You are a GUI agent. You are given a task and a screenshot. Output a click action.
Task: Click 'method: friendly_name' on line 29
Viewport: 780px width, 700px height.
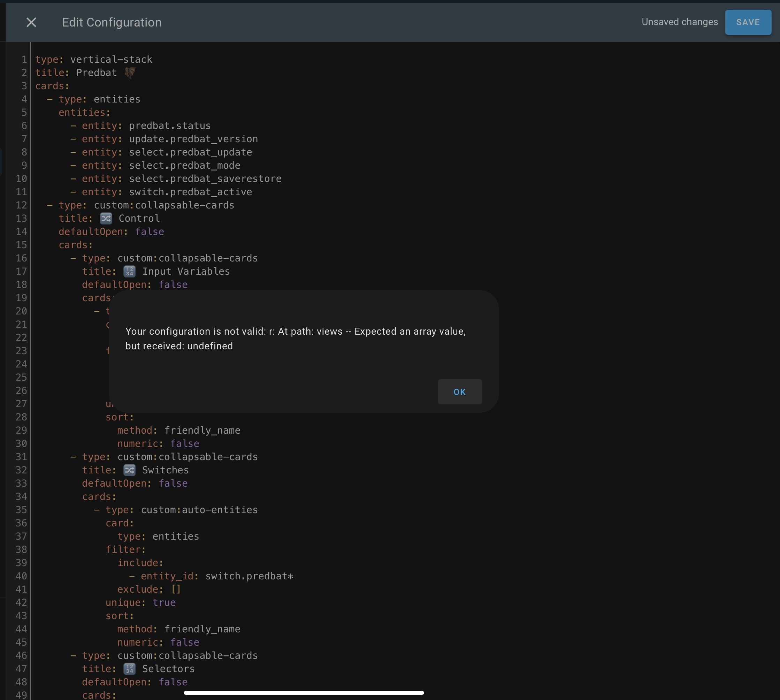click(x=179, y=431)
